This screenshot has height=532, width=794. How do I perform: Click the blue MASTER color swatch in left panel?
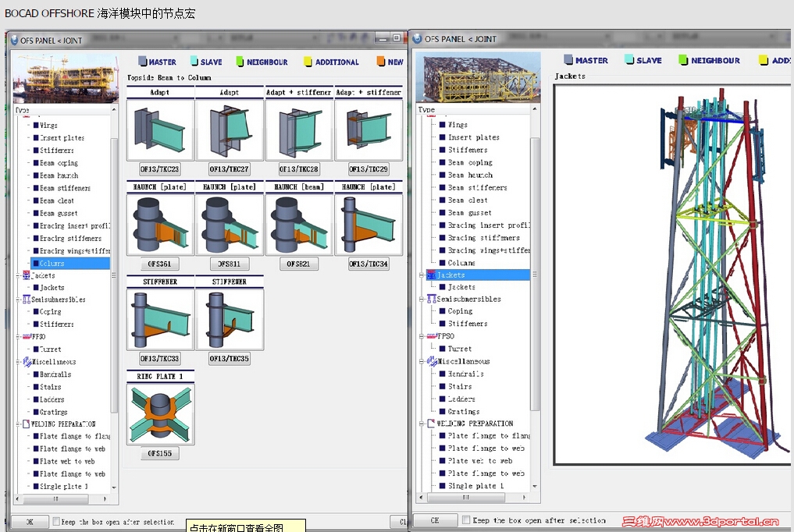pos(142,61)
